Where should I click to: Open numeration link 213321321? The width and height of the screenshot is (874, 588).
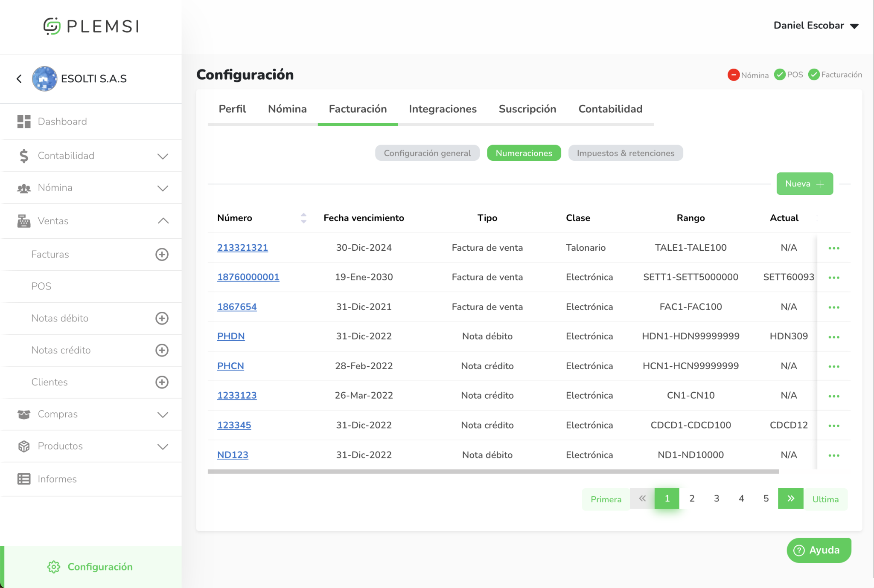[242, 248]
